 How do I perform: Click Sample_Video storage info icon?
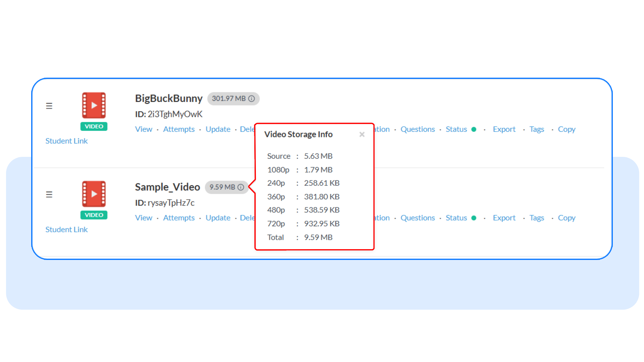241,187
